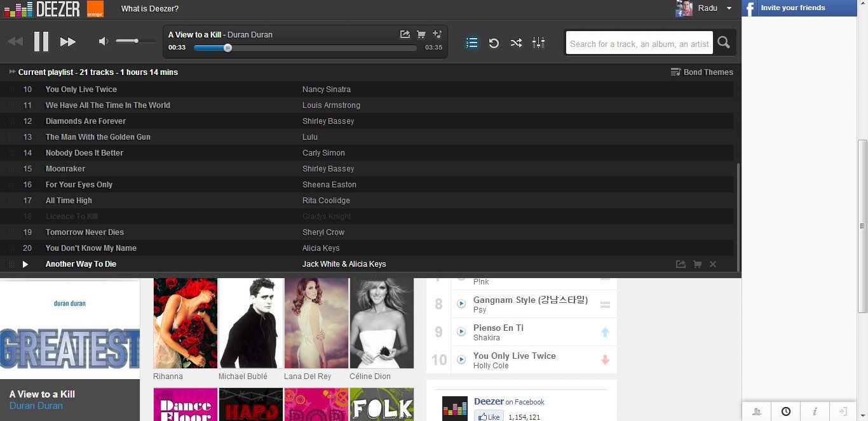Viewport: 868px width, 421px height.
Task: Open the equalizer settings
Action: click(x=539, y=43)
